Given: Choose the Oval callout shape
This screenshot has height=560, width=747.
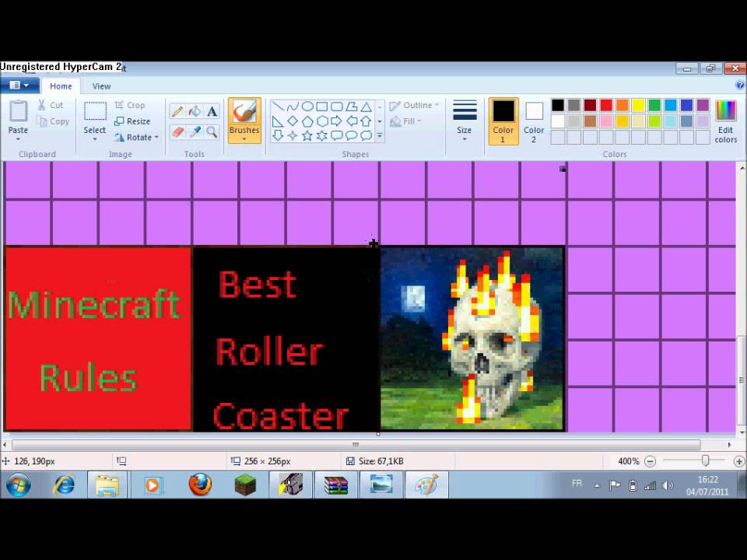Looking at the screenshot, I should [x=352, y=135].
